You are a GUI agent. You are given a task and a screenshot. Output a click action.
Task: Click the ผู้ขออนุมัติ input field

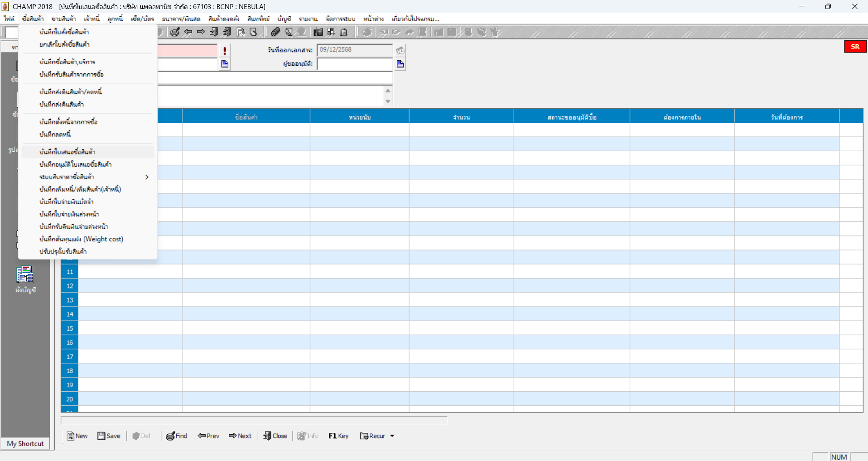355,64
